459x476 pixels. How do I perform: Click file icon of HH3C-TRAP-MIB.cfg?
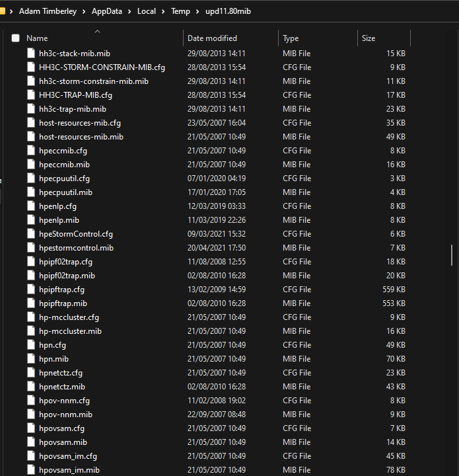coord(31,95)
